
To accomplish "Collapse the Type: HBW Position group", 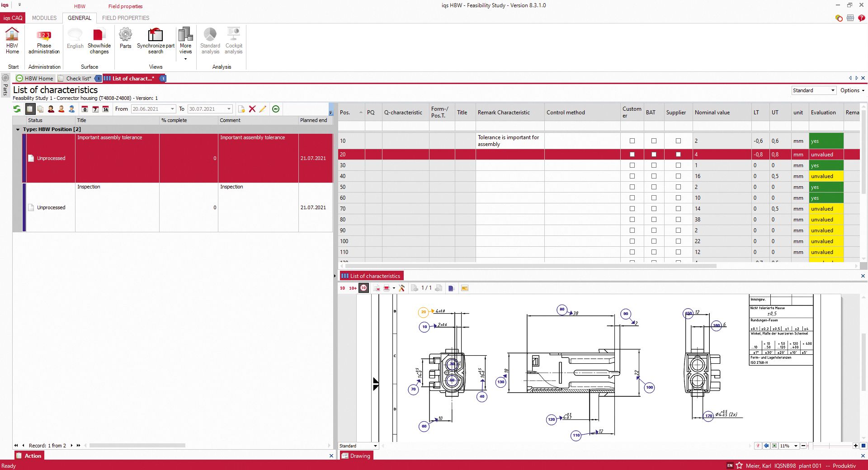I will coord(18,129).
